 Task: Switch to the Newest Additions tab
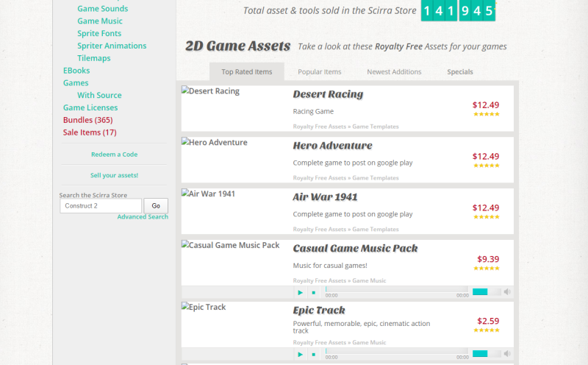[394, 71]
